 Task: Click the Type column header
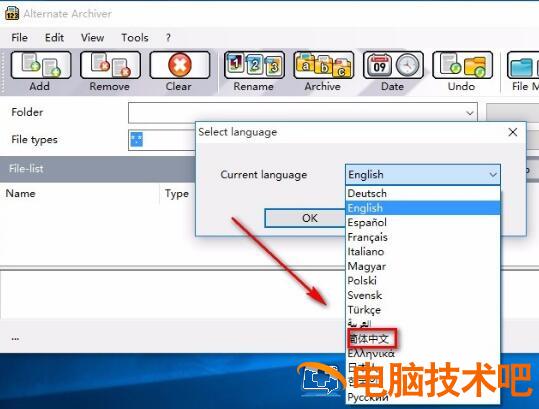[177, 194]
